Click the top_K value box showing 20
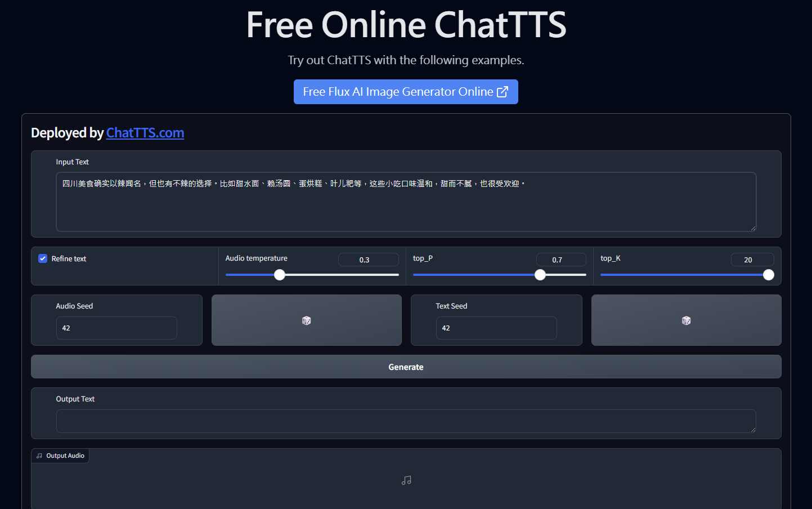The height and width of the screenshot is (509, 812). tap(752, 259)
